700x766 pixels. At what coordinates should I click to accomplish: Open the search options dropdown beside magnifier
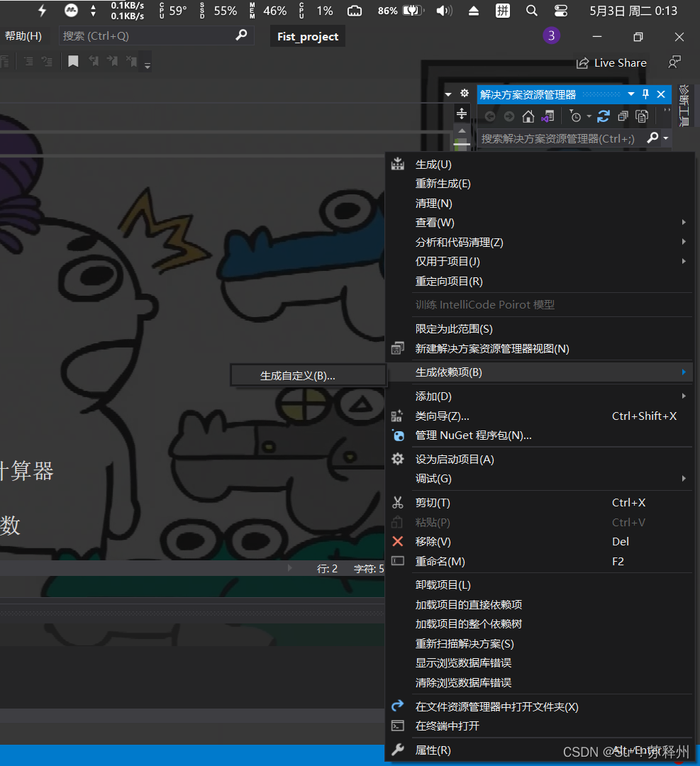(x=666, y=138)
